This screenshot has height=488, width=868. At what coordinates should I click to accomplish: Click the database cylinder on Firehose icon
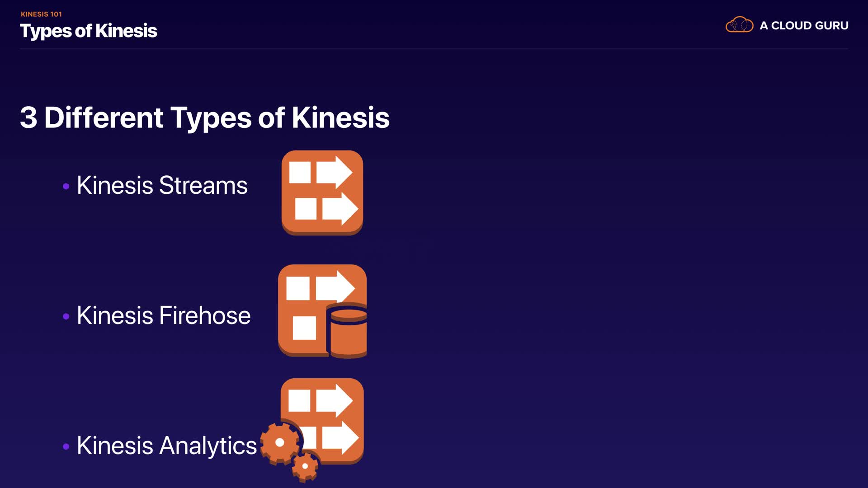tap(349, 332)
